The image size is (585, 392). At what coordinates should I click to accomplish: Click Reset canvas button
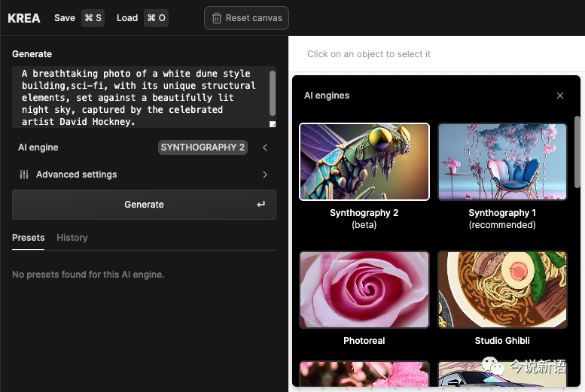246,18
